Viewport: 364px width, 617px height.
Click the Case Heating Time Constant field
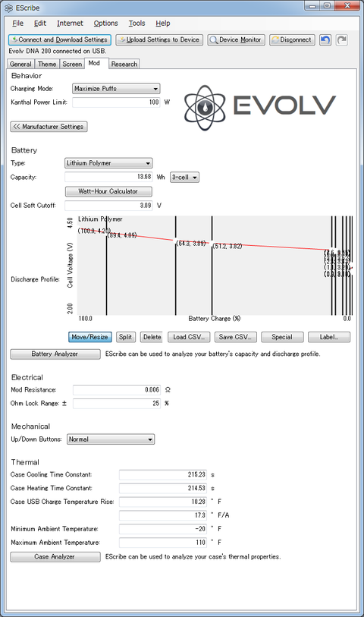point(163,488)
